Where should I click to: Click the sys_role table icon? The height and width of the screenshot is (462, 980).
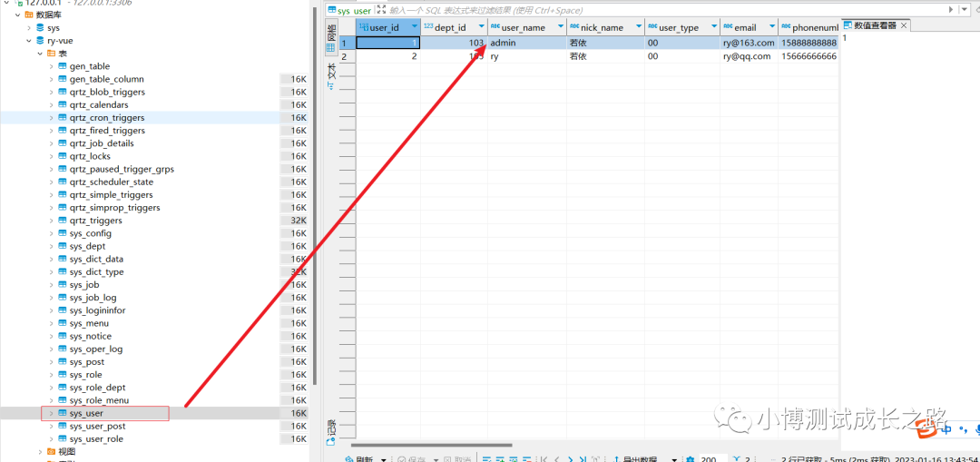(x=63, y=375)
